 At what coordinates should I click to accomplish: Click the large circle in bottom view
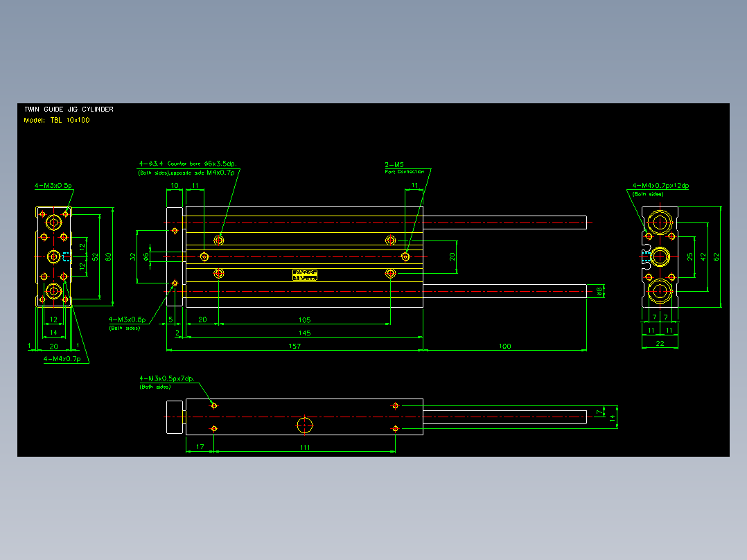304,425
